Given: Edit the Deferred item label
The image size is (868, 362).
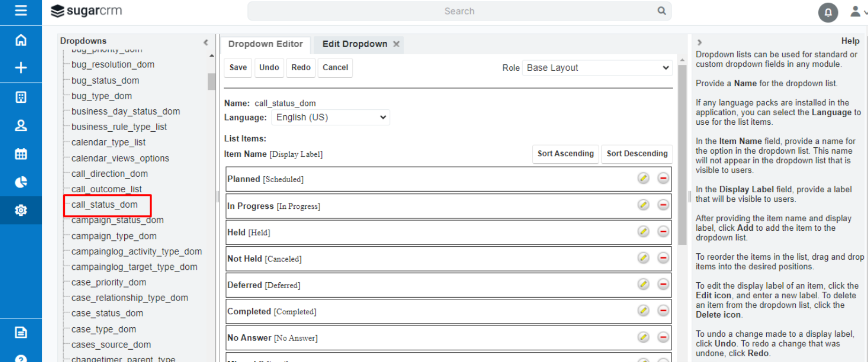Looking at the screenshot, I should (644, 284).
